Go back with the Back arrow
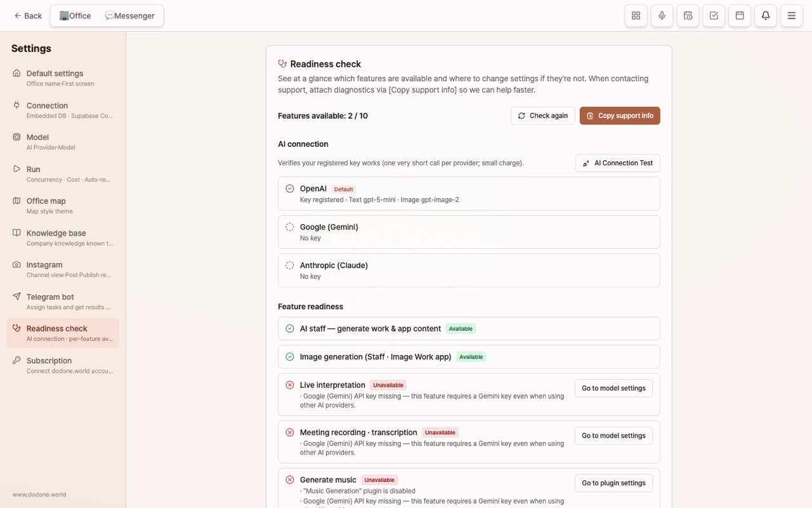The height and width of the screenshot is (508, 812). click(28, 16)
